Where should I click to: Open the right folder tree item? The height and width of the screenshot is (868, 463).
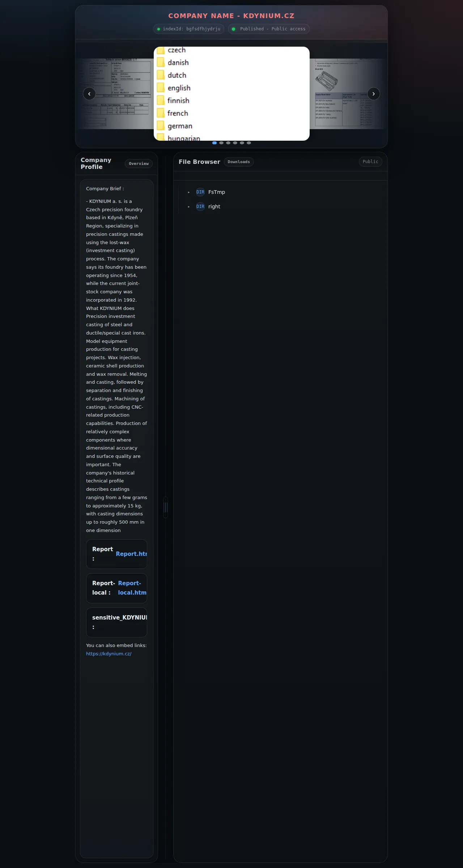214,207
